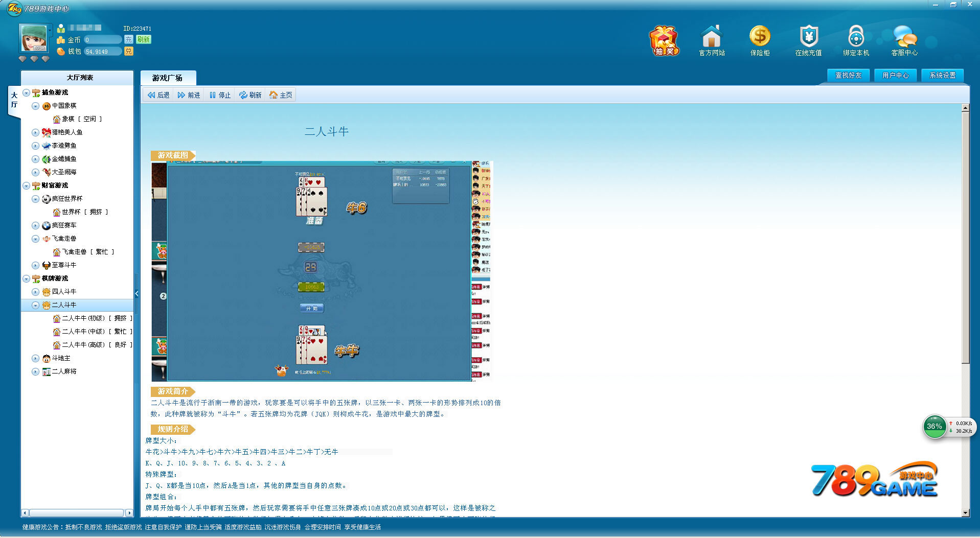Click the page vertical scrollbar down arrow
980x538 pixels.
click(965, 512)
